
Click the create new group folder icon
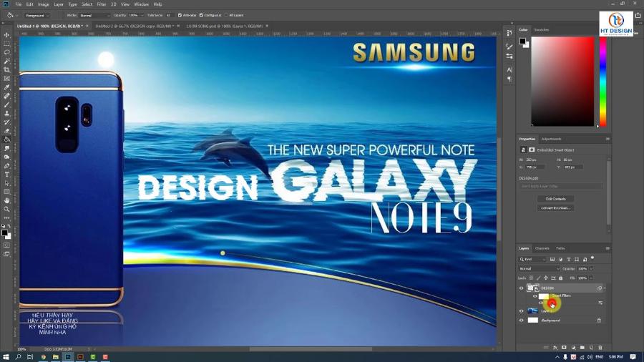582,347
